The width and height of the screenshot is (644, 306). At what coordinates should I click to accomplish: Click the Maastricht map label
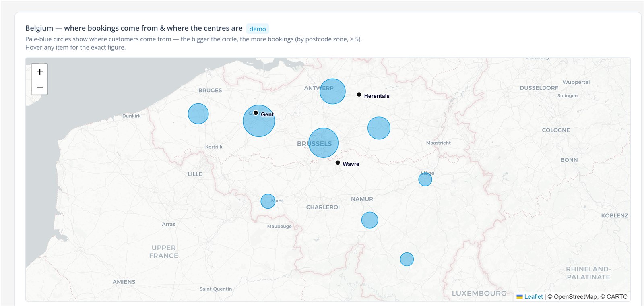click(438, 143)
